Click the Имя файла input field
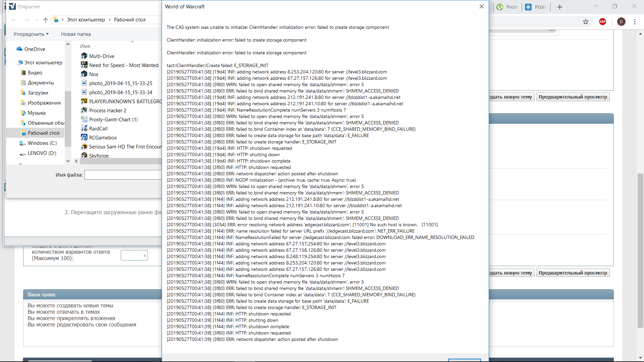 123,175
